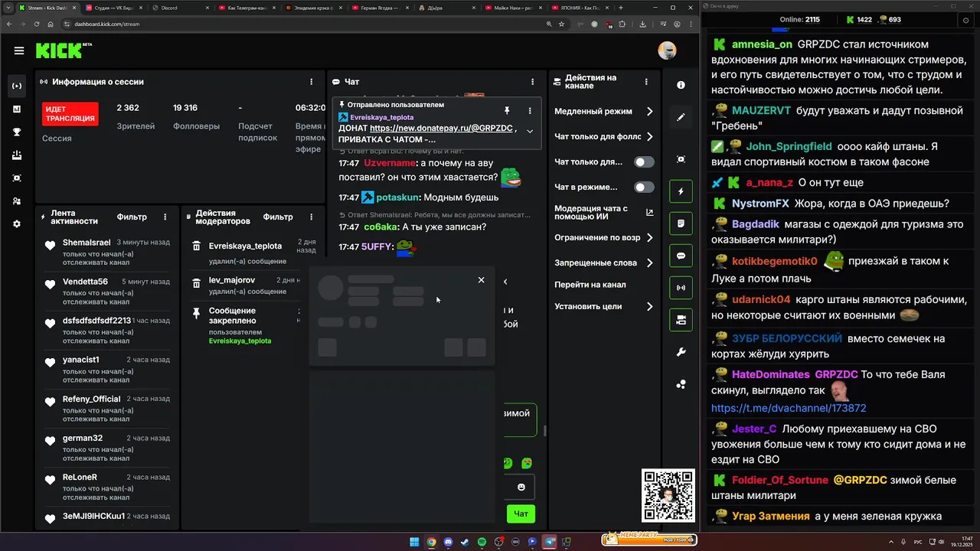The height and width of the screenshot is (551, 980).
Task: Click username potaskun in chat
Action: (398, 197)
